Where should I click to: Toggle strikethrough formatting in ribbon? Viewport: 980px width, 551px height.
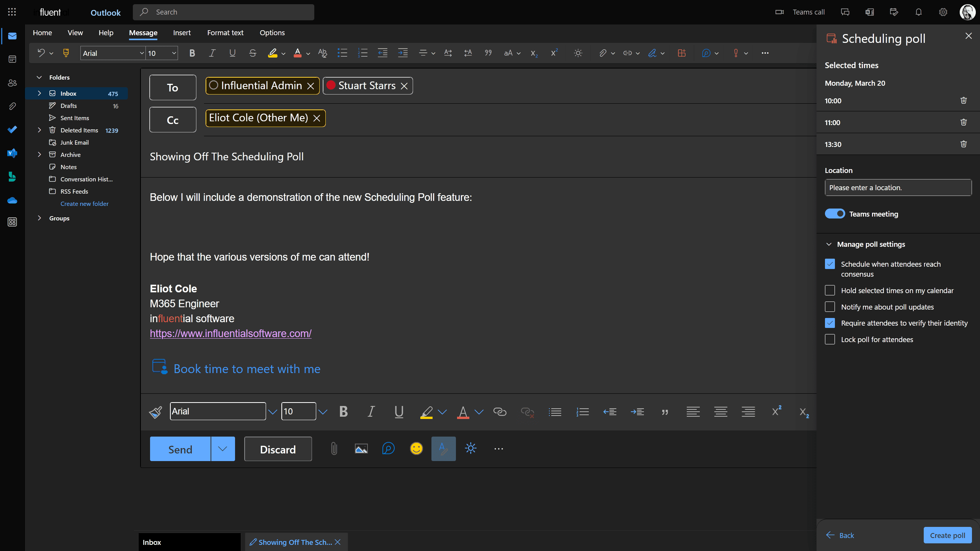[252, 53]
